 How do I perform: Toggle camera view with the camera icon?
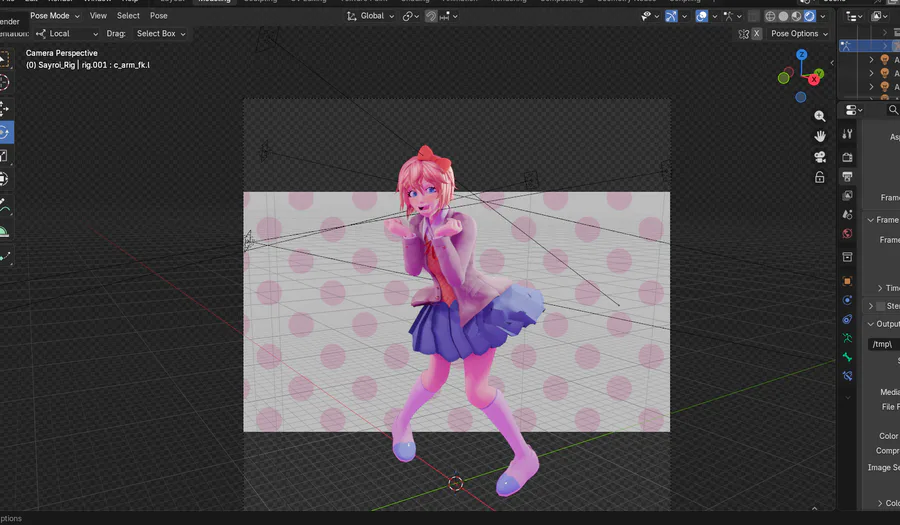(820, 157)
